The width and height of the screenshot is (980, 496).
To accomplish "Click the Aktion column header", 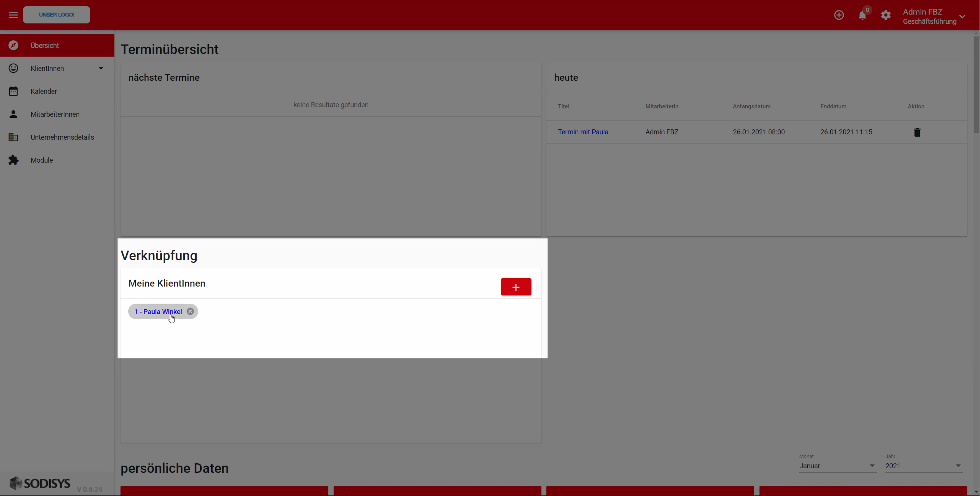I will 916,106.
